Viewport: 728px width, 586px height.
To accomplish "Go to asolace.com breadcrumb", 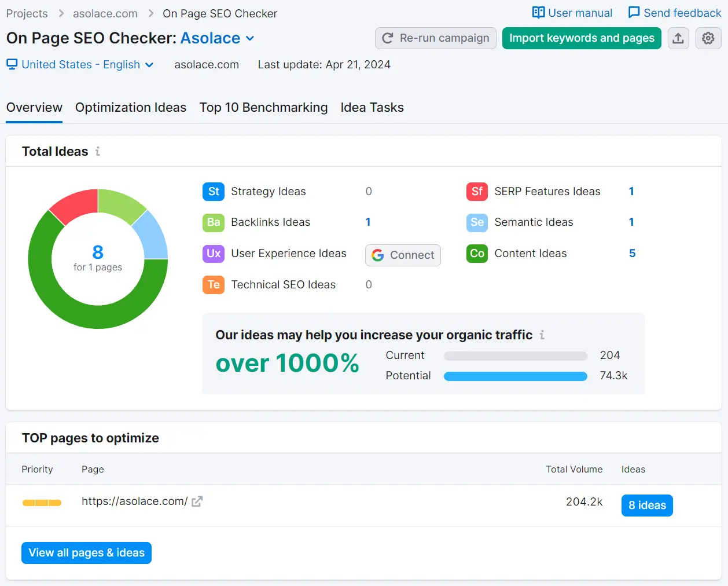I will [105, 13].
